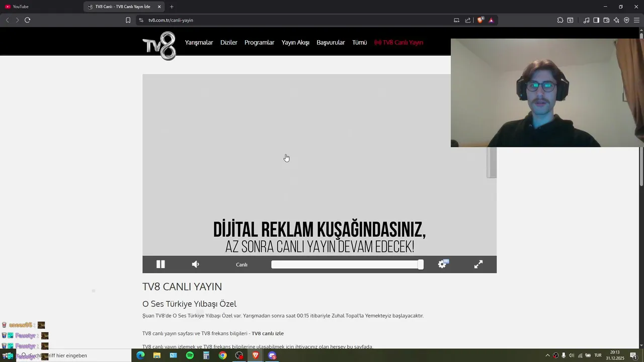Open the Diziler menu
Screen dimensions: 644x362
click(229, 43)
